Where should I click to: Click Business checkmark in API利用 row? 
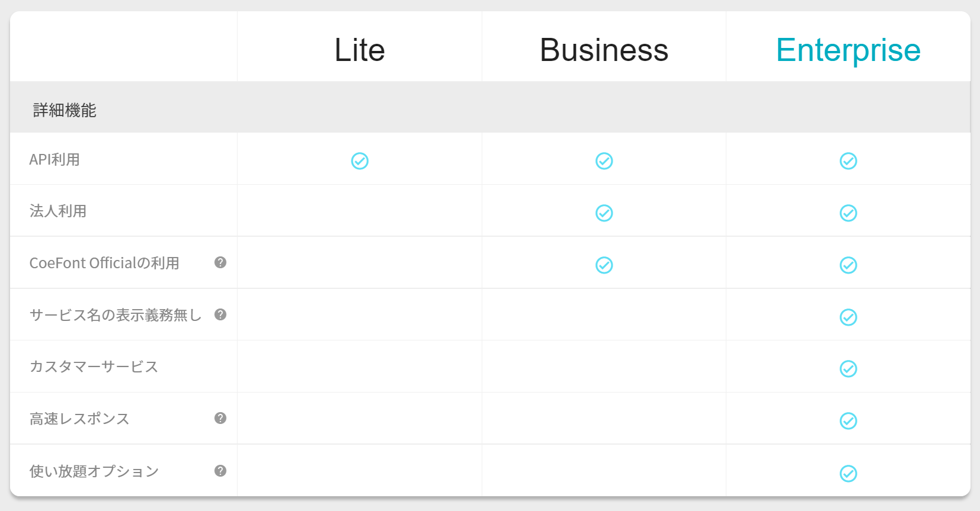pyautogui.click(x=604, y=161)
